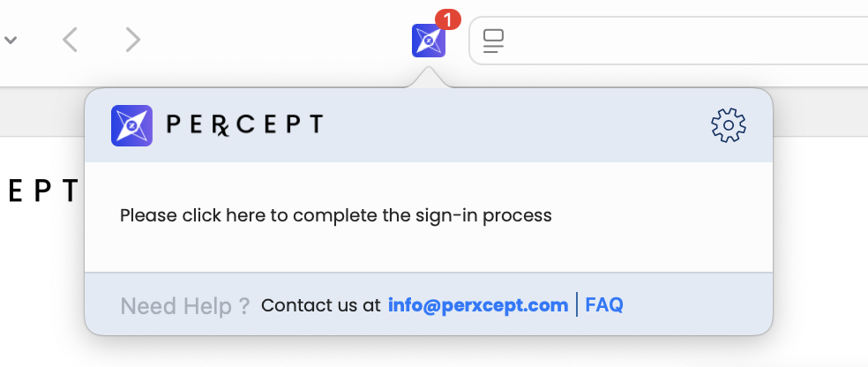Open the Percept extension toolbar icon
The image size is (868, 367).
428,41
